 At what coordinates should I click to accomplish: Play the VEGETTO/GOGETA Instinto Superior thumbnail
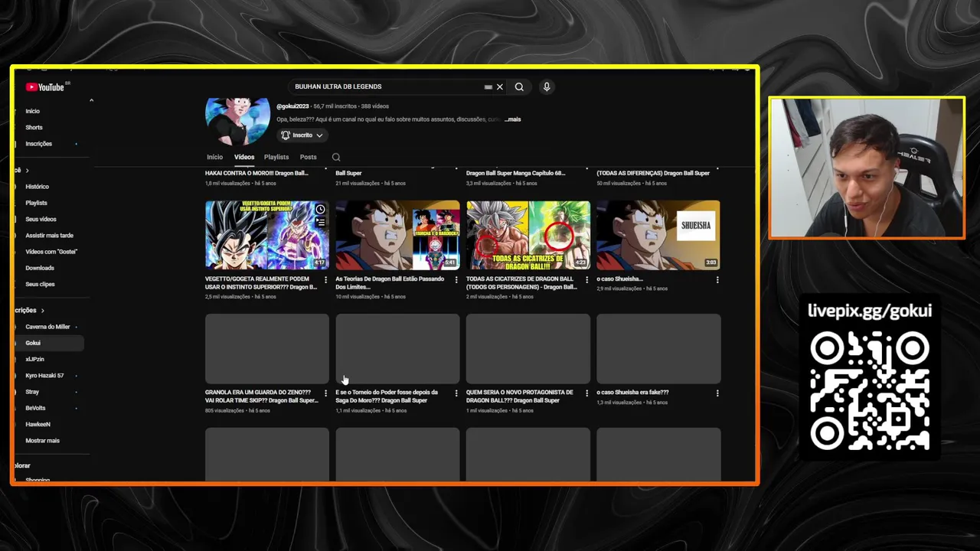(x=267, y=235)
